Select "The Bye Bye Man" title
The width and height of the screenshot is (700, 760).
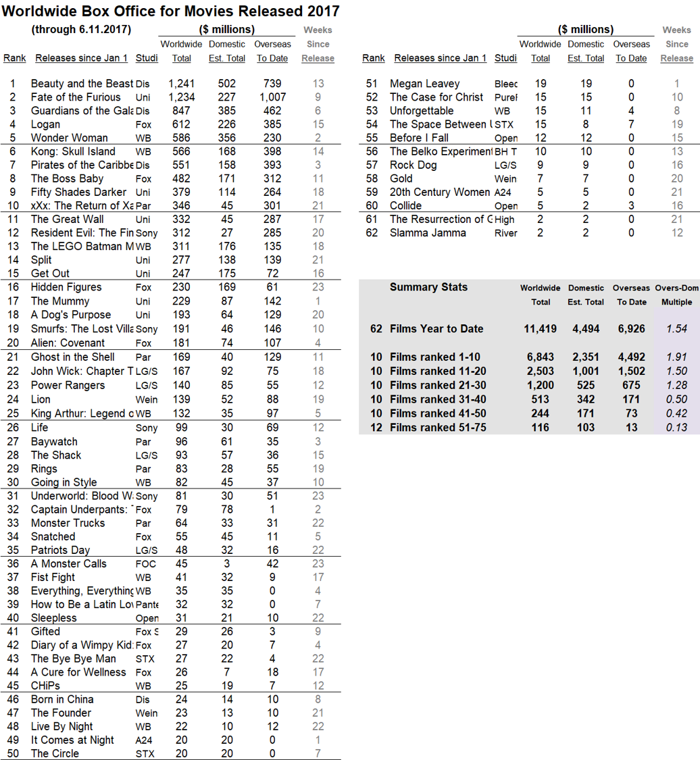pos(74,659)
